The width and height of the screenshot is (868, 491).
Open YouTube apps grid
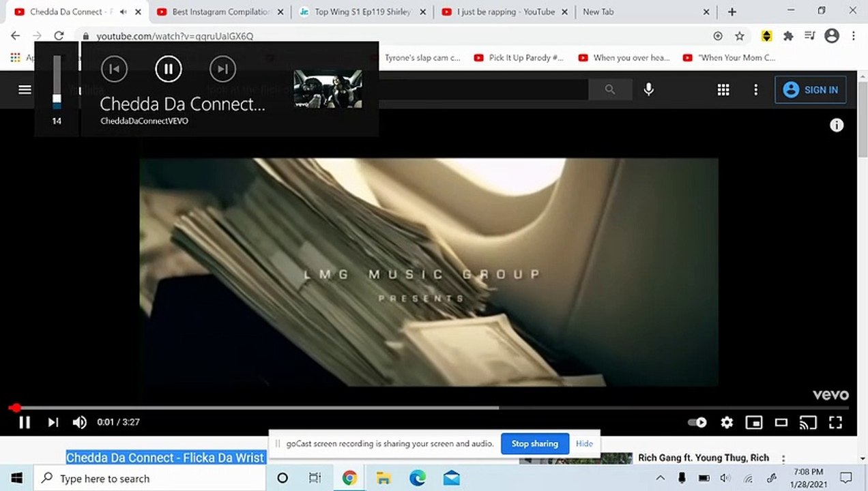pyautogui.click(x=723, y=90)
